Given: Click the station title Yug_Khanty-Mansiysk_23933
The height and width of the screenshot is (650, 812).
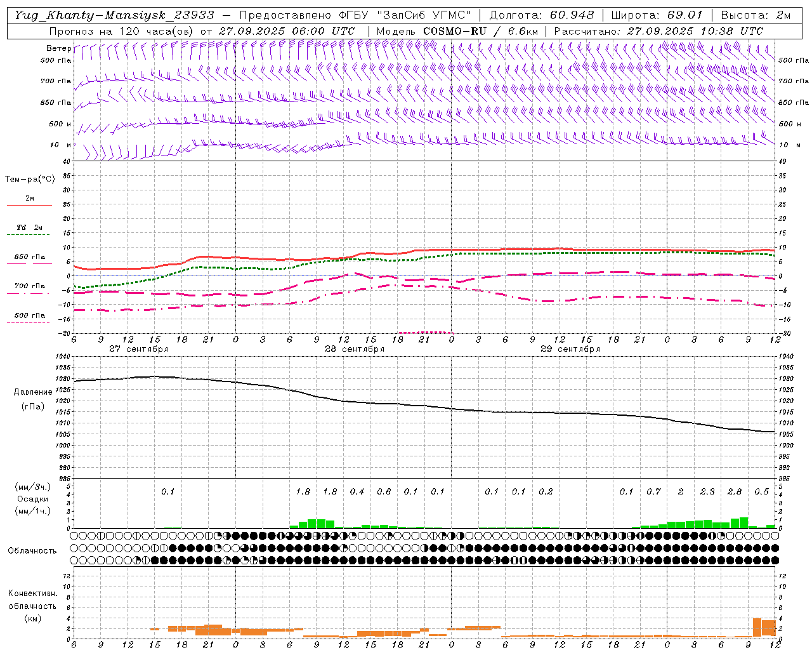Looking at the screenshot, I should [x=114, y=15].
